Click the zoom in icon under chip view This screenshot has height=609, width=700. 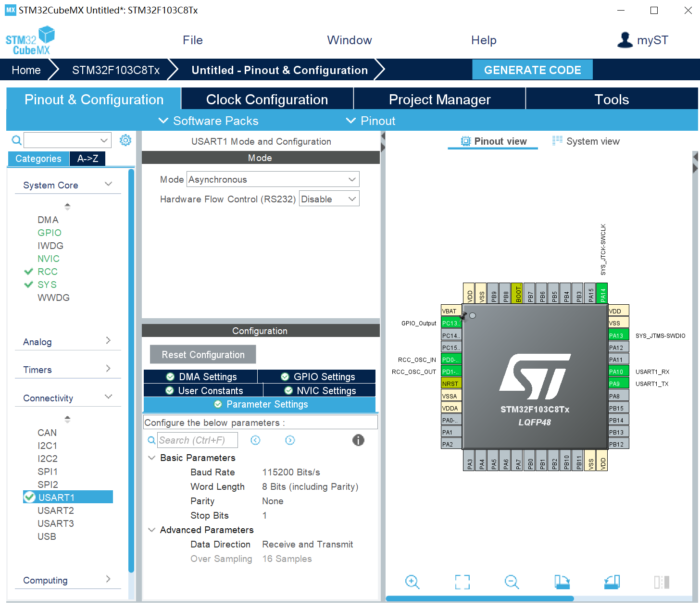point(412,582)
